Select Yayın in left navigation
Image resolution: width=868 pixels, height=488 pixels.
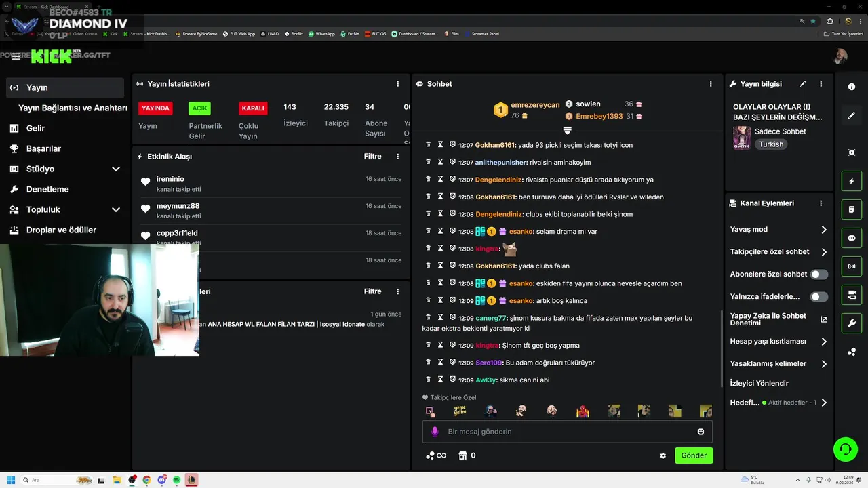click(x=65, y=87)
